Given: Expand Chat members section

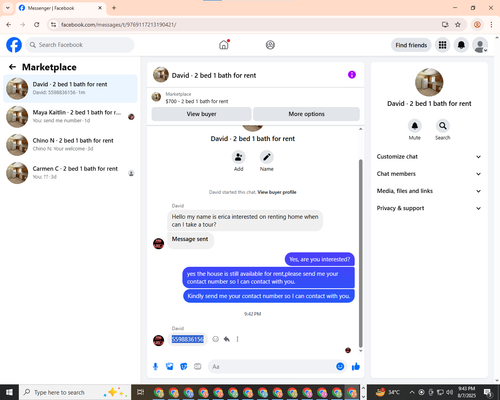Looking at the screenshot, I should pos(429,174).
